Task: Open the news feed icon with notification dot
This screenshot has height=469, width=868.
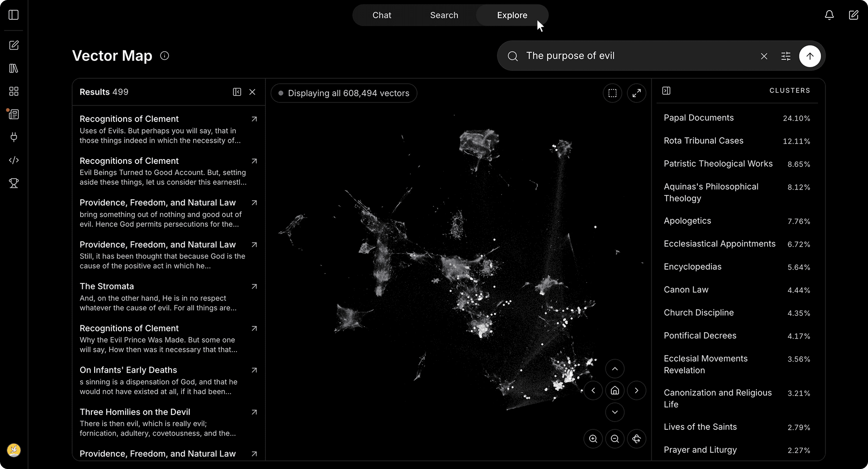Action: click(x=14, y=114)
